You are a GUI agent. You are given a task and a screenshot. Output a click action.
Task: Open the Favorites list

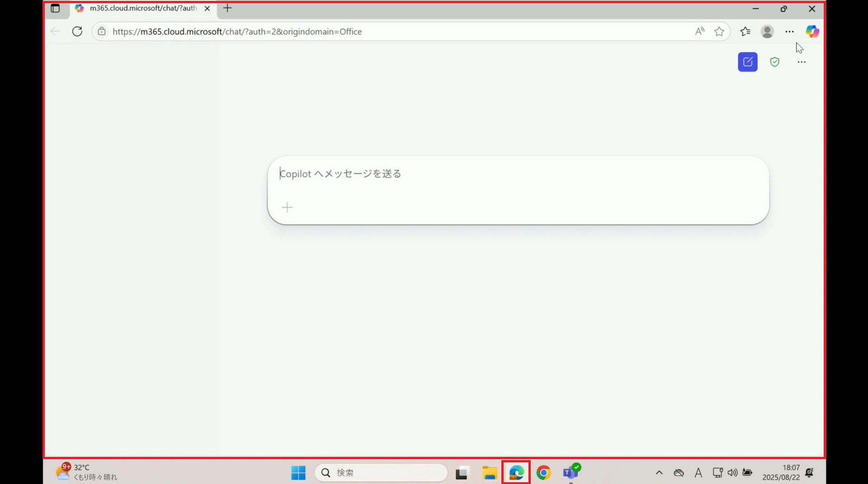(745, 32)
